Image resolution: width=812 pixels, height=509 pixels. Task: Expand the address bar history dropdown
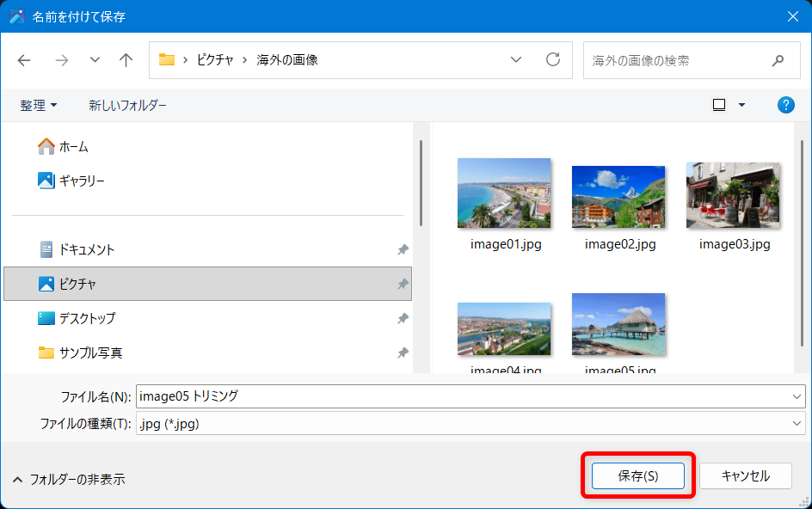tap(516, 60)
